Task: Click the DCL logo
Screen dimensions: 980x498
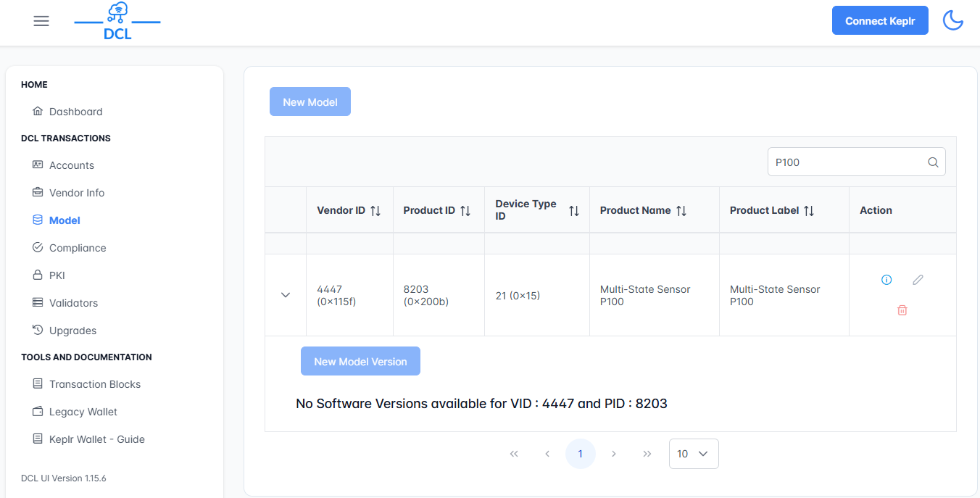Action: [x=117, y=21]
